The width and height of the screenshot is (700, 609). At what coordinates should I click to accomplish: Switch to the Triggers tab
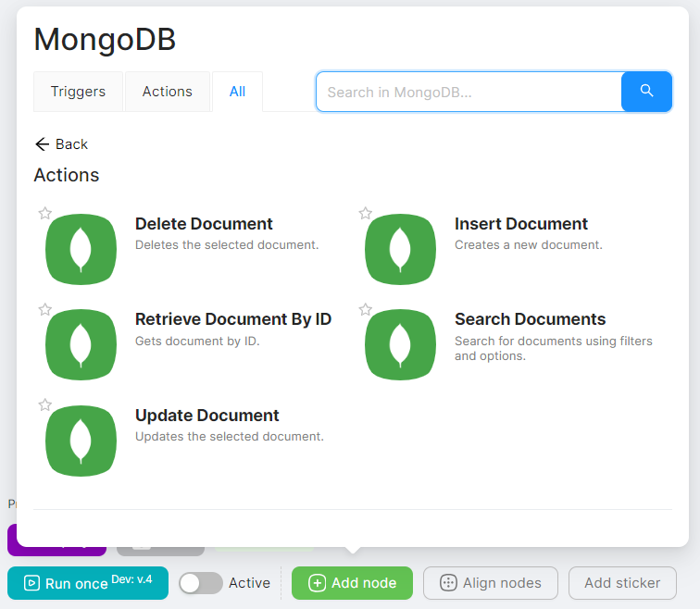pos(78,92)
